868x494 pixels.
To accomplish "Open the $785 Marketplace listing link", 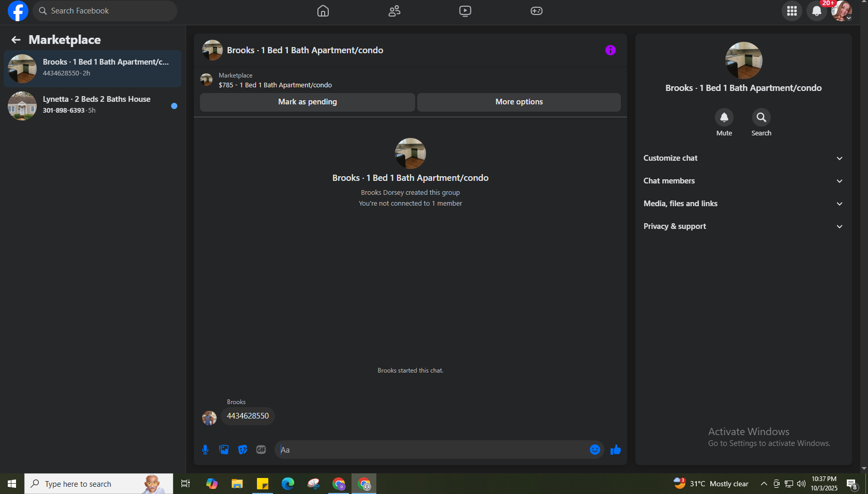I will click(x=275, y=85).
